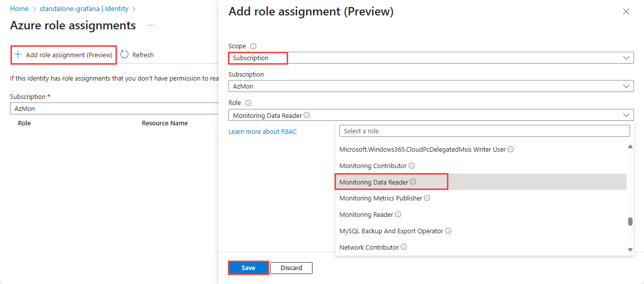This screenshot has width=644, height=284.
Task: Click info icon beside Role label
Action: tap(248, 103)
